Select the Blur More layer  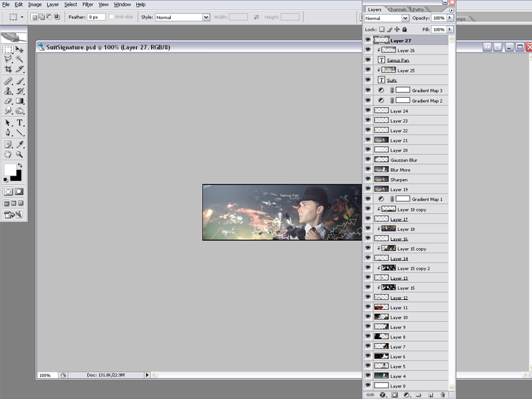[410, 170]
